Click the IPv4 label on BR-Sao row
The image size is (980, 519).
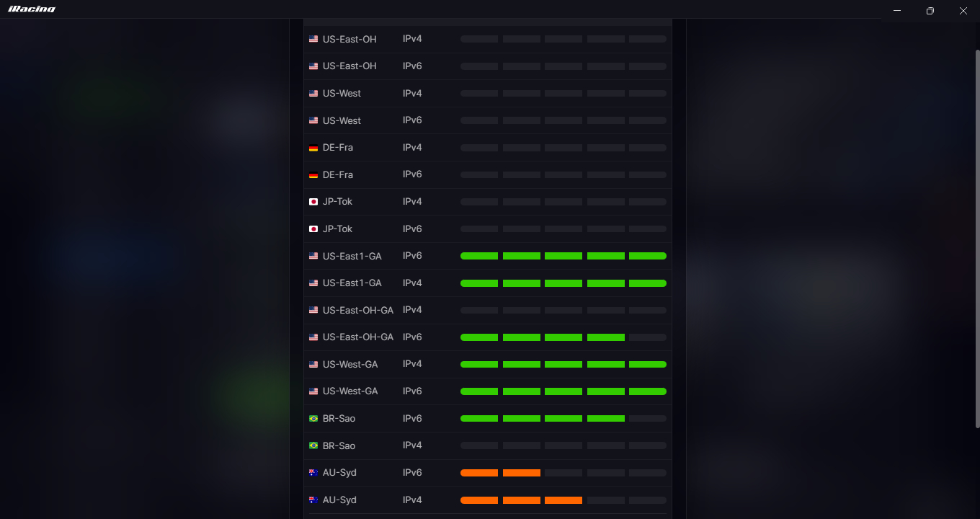point(412,445)
